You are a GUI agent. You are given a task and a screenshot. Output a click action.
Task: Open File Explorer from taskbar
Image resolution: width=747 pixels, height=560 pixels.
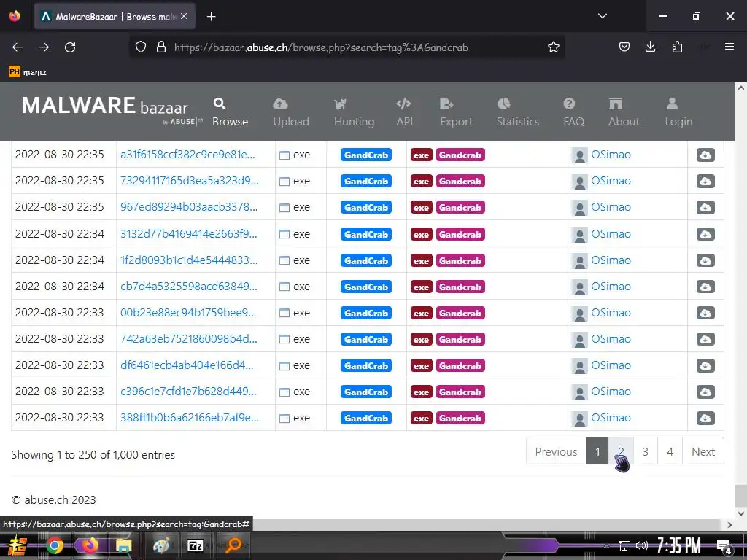pos(123,545)
